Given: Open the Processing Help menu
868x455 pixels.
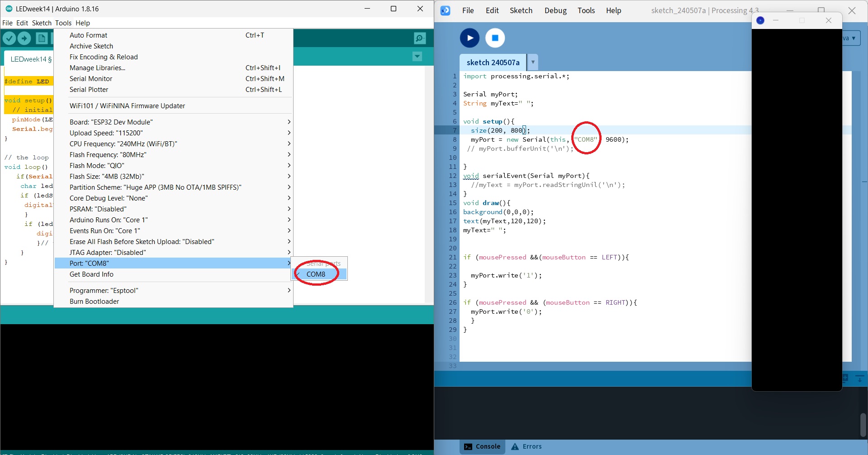Looking at the screenshot, I should [614, 10].
